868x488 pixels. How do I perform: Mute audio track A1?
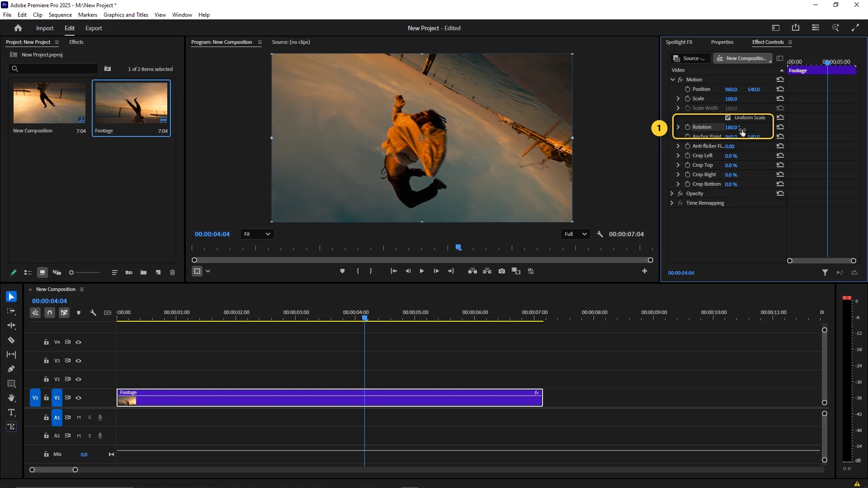tap(79, 418)
